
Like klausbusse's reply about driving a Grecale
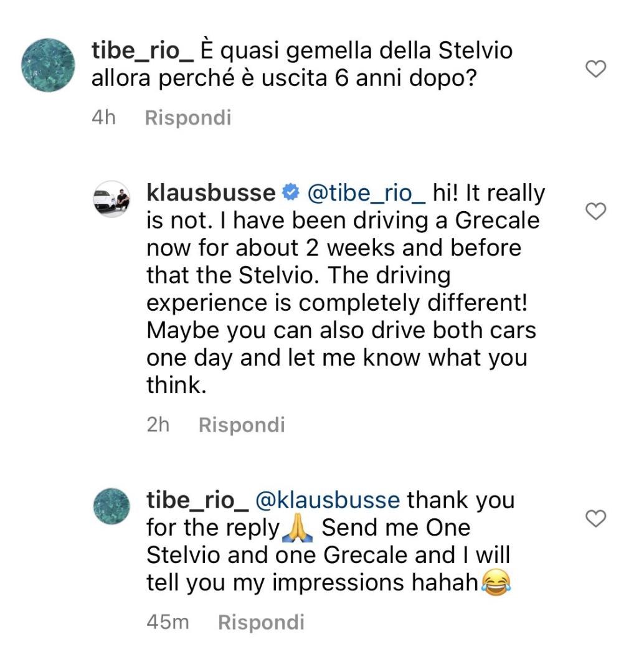(597, 212)
